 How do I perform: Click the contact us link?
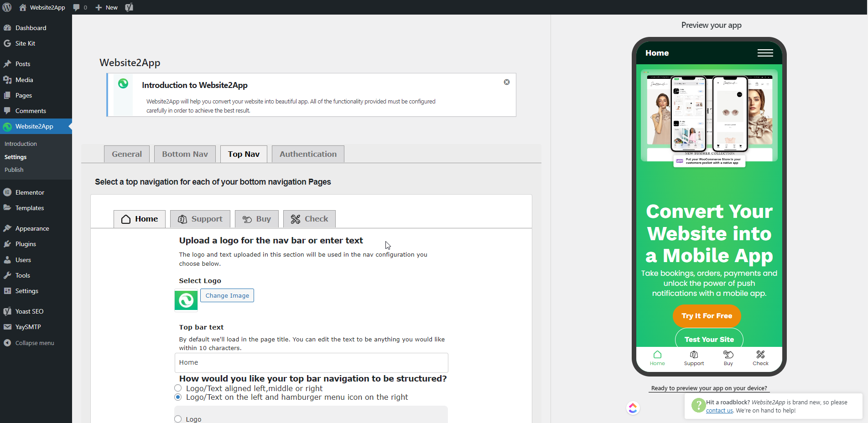719,411
